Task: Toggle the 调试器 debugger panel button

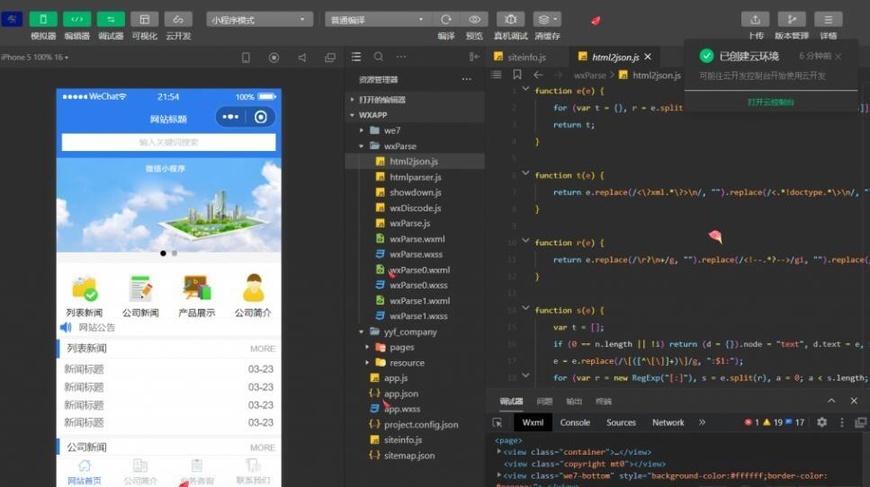Action: tap(111, 19)
